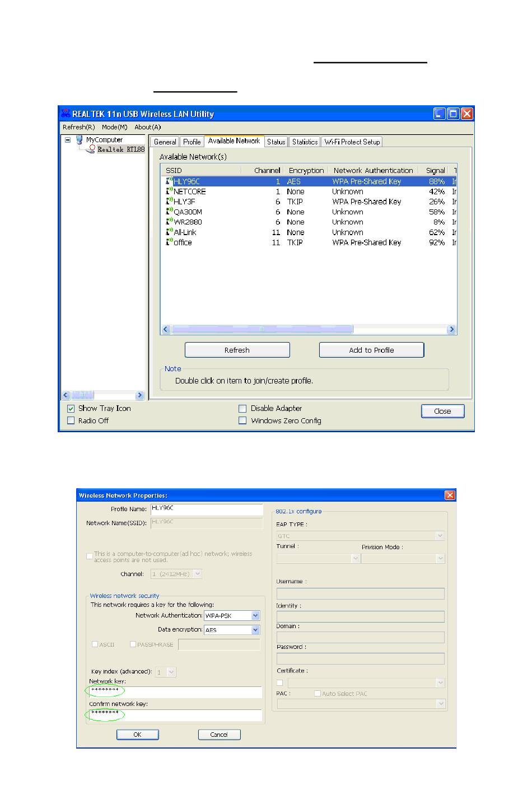Switch to the Statistics tab
Viewport: 532px width, 795px height.
305,142
